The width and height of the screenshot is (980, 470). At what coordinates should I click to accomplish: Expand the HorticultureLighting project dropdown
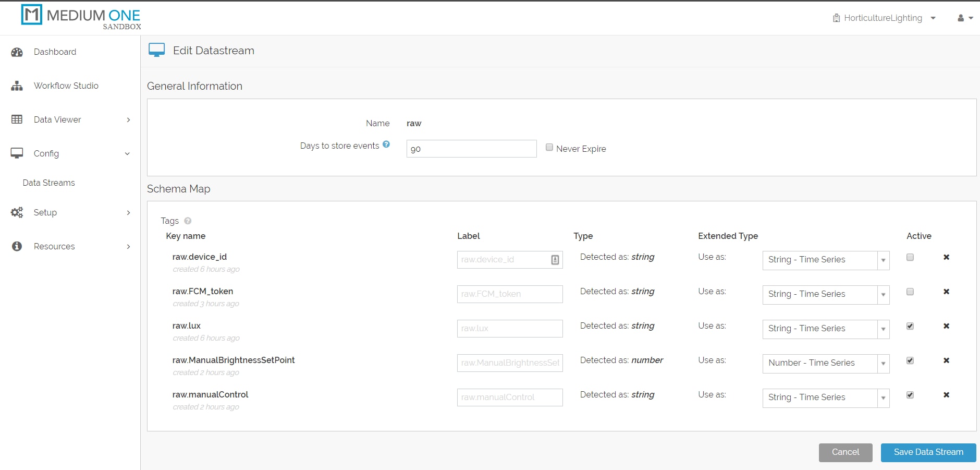click(x=884, y=18)
